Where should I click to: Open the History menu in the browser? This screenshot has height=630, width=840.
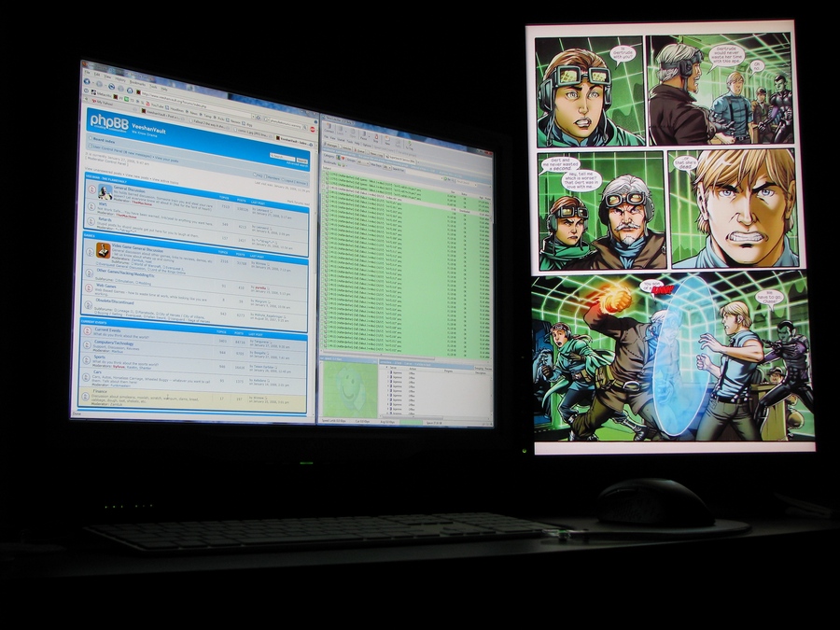(119, 78)
